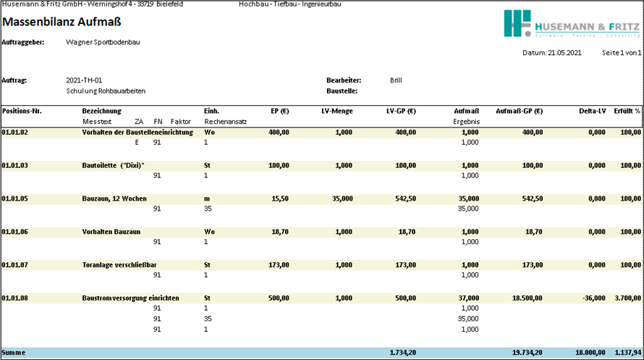Select the LV-Menge column header
Image resolution: width=644 pixels, height=360 pixels.
click(337, 111)
